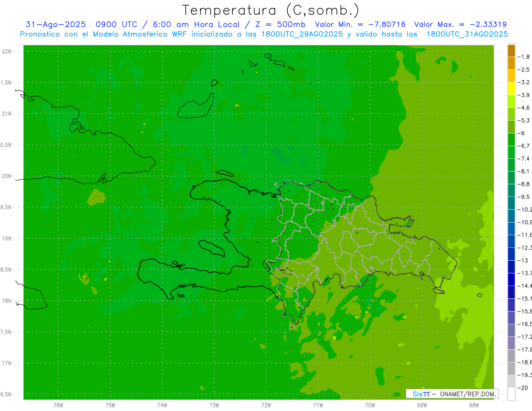Click the "75W" longitude label
This screenshot has height=411, width=532.
(x=110, y=405)
